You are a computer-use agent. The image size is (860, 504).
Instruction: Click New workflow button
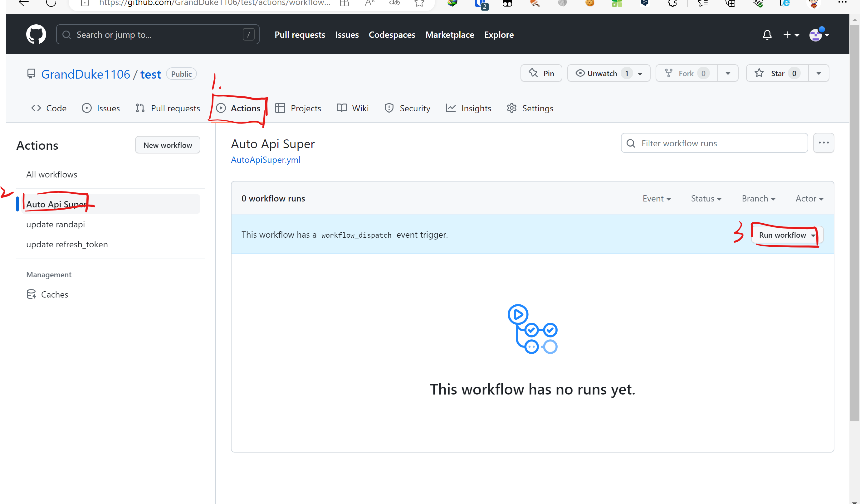click(x=168, y=145)
